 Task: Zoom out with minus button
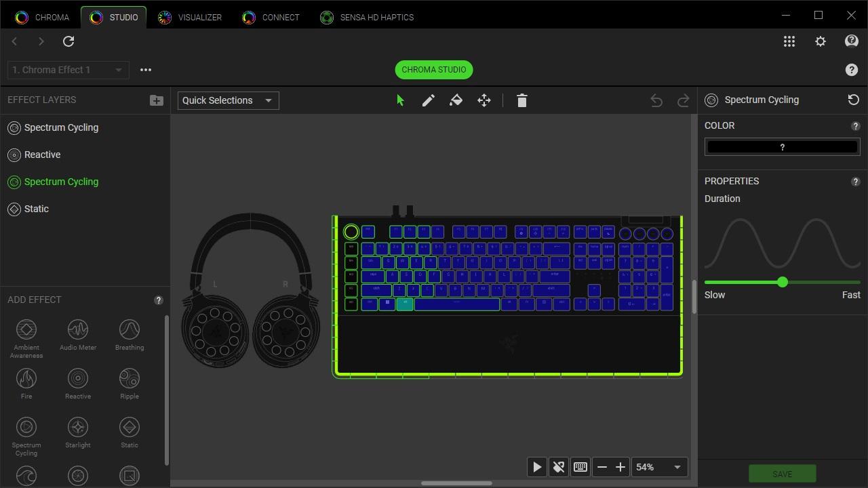tap(601, 467)
